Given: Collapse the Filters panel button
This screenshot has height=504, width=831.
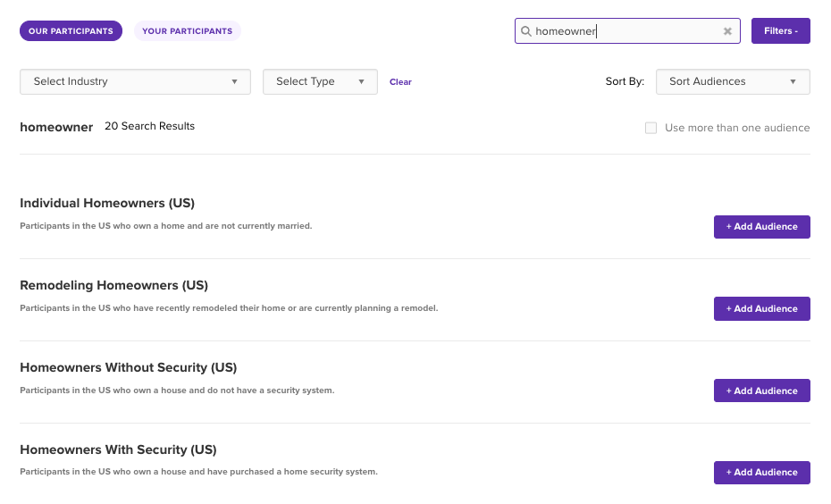Looking at the screenshot, I should click(780, 30).
